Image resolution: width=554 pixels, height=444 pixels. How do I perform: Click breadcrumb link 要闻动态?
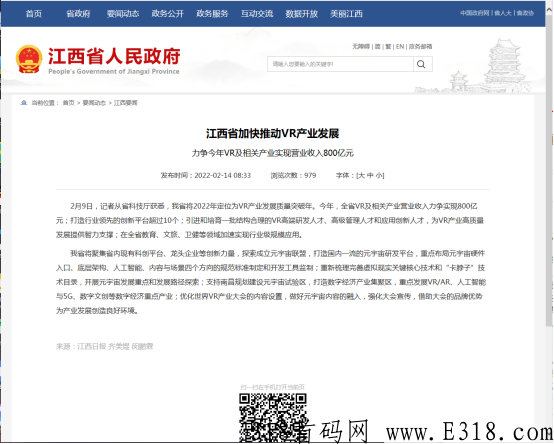point(94,103)
